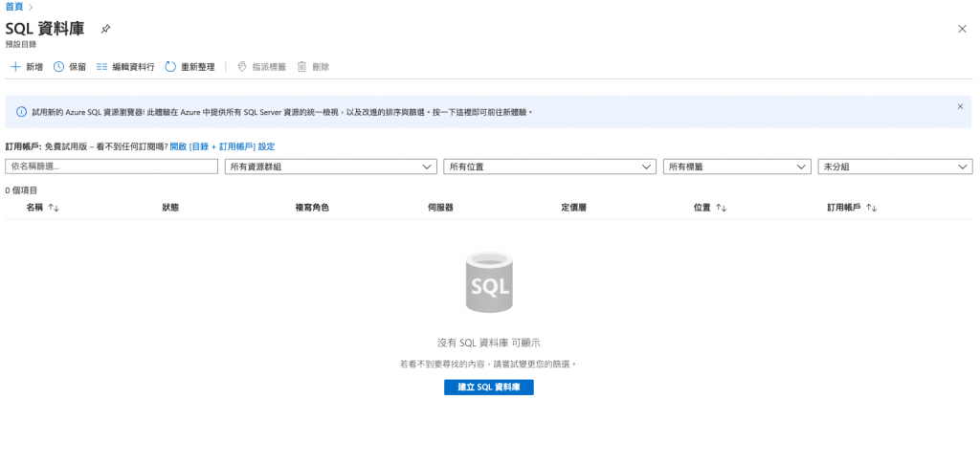
Task: Click the 定價層 column header
Action: point(574,208)
